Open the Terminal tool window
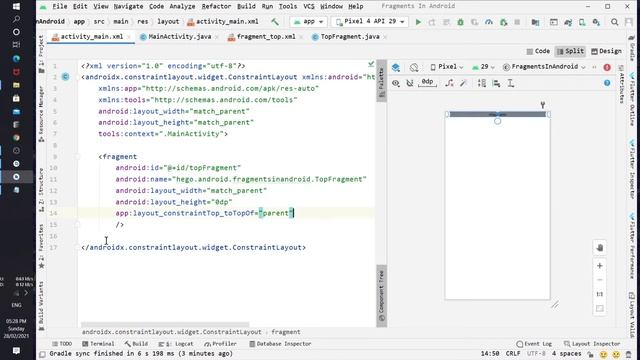The width and height of the screenshot is (640, 360). [98, 344]
